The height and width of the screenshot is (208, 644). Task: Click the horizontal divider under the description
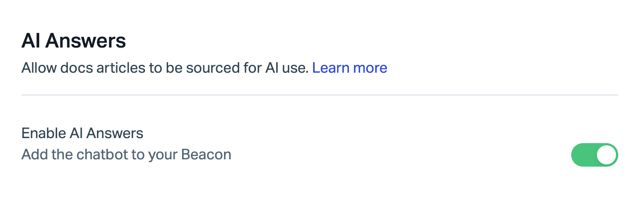point(320,95)
